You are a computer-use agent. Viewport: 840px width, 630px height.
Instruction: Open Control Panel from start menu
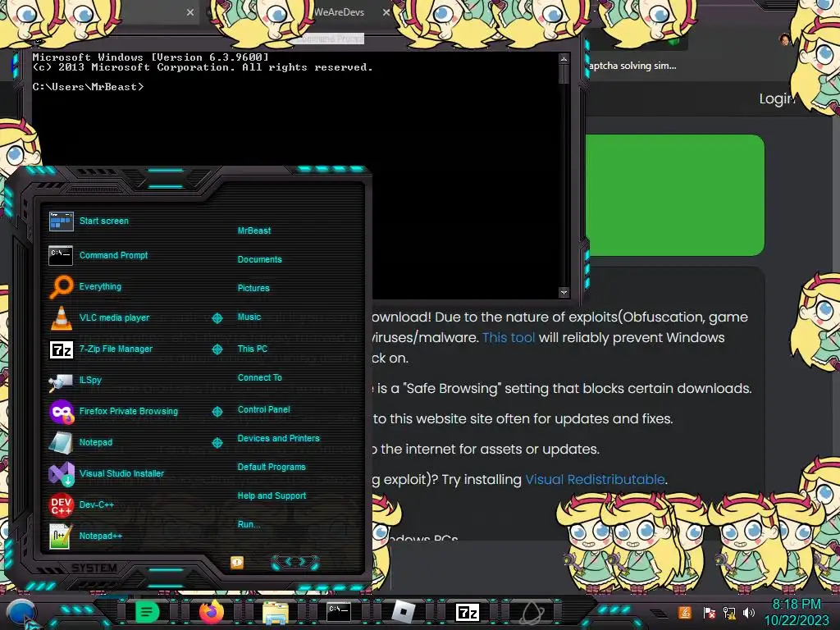tap(263, 409)
